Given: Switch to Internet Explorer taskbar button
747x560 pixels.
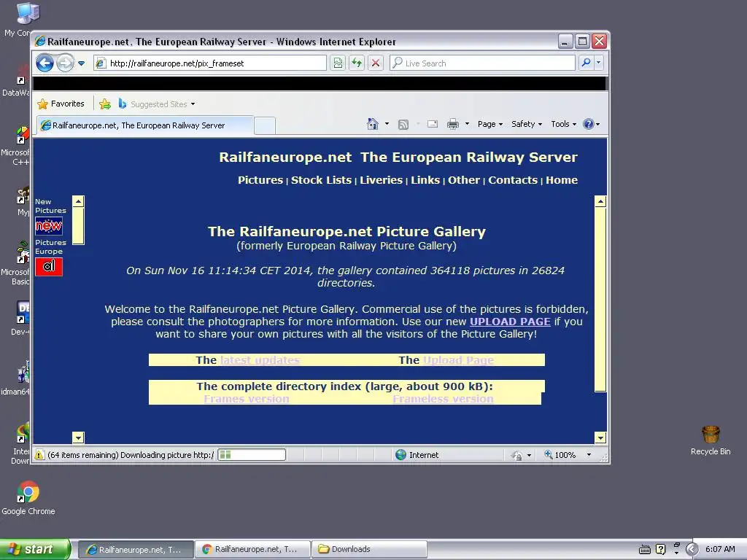Looking at the screenshot, I should point(136,550).
